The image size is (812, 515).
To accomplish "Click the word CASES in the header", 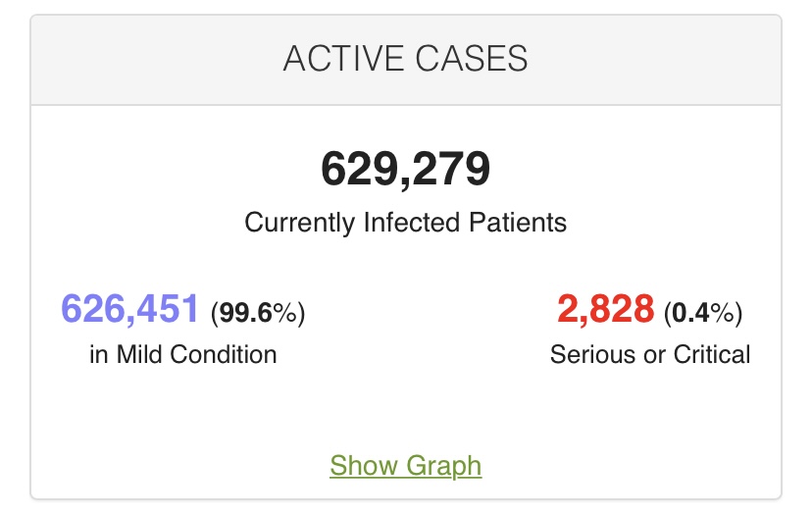I will pyautogui.click(x=473, y=59).
